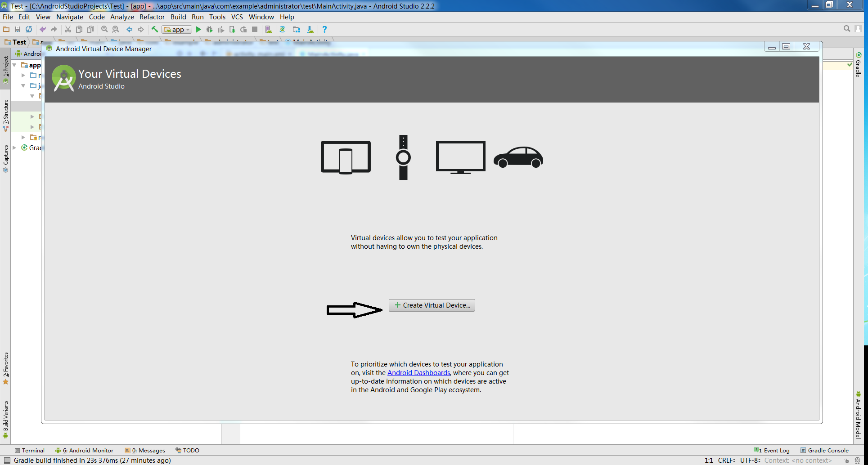868x465 pixels.
Task: Open the 2: Favorites side tab
Action: pyautogui.click(x=6, y=368)
